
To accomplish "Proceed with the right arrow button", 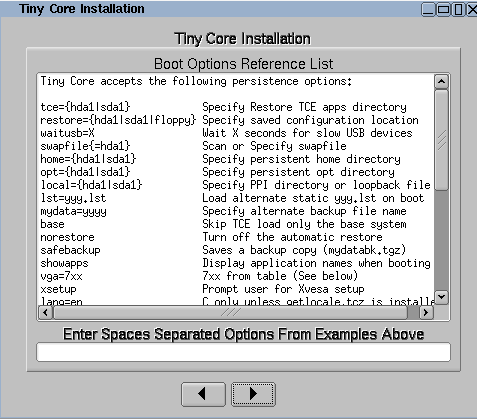I will pyautogui.click(x=253, y=394).
